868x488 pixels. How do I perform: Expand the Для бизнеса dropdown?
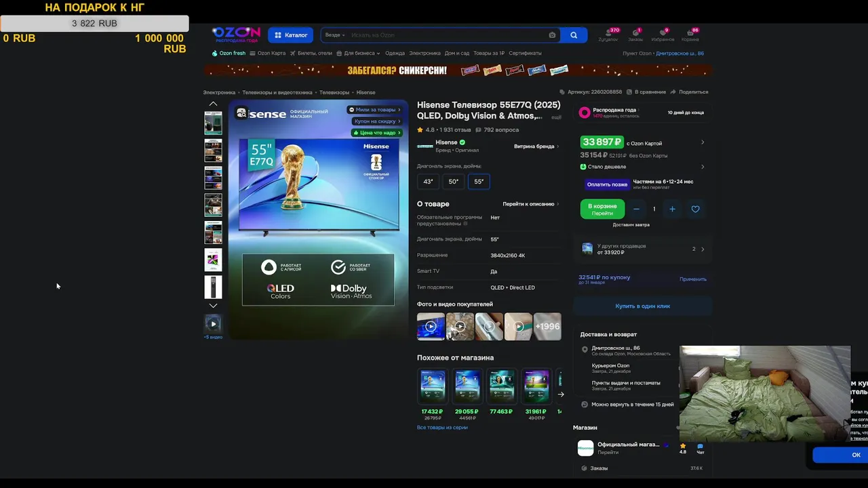(x=358, y=53)
